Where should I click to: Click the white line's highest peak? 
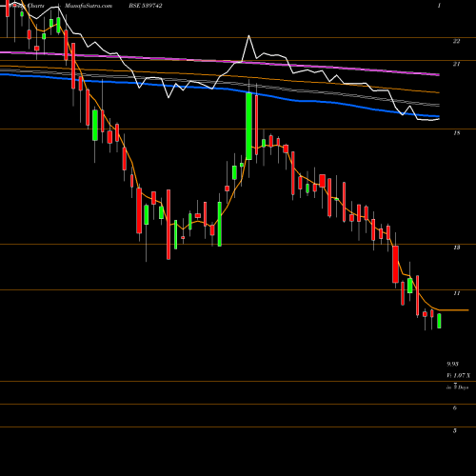coord(248,36)
